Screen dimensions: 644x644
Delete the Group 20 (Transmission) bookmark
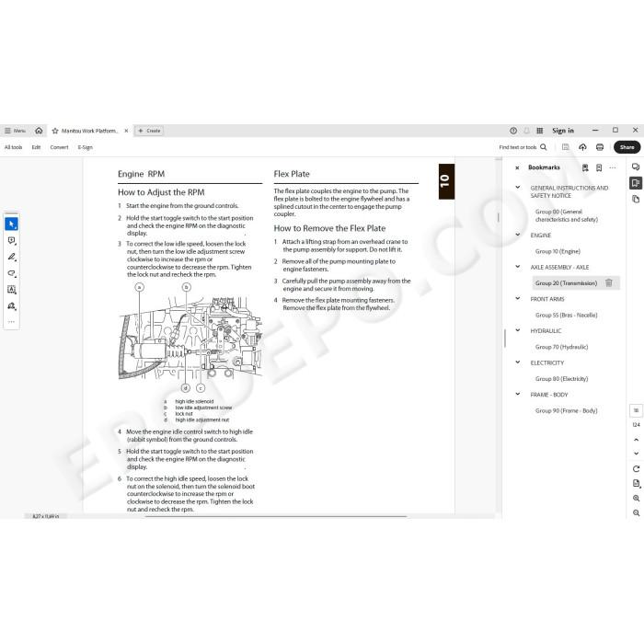point(609,282)
